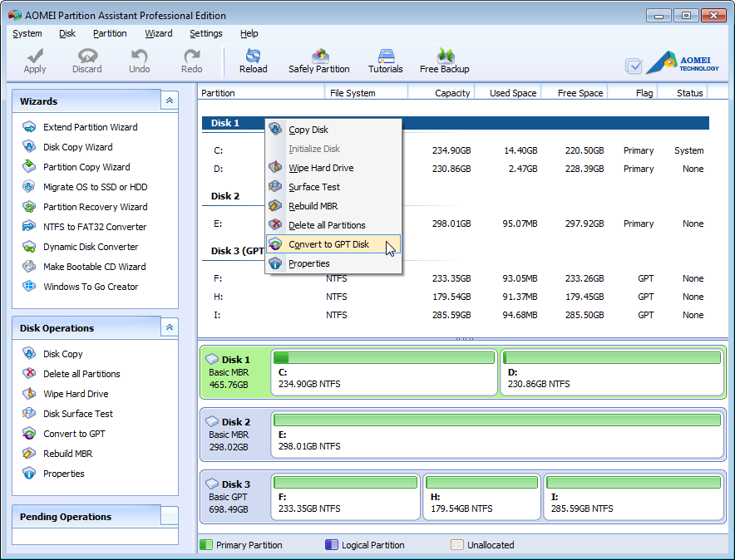Image resolution: width=735 pixels, height=560 pixels.
Task: Open the Reload tool in the toolbar
Action: pos(253,59)
